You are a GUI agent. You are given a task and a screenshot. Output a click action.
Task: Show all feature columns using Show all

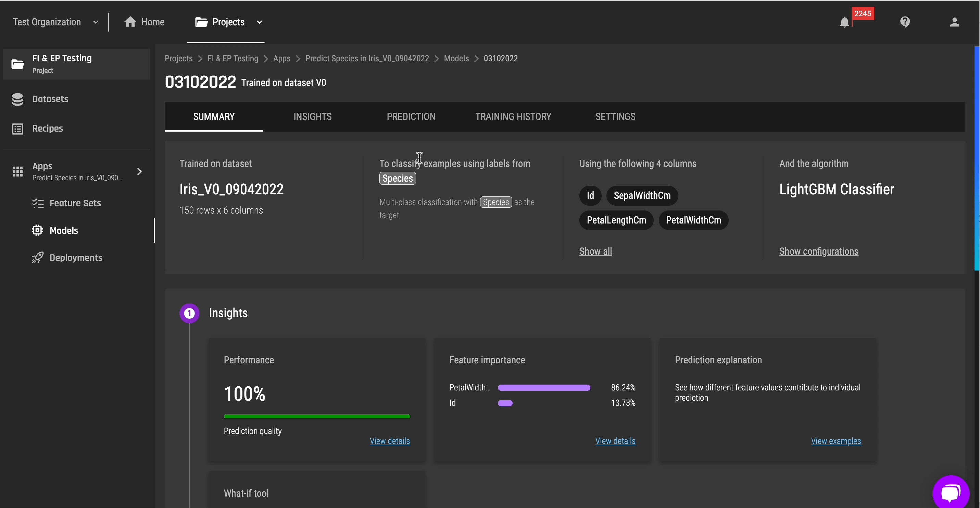596,251
